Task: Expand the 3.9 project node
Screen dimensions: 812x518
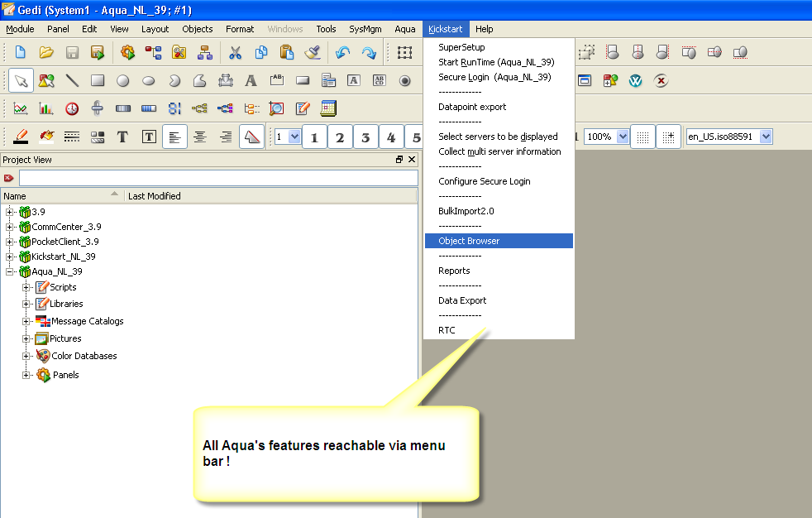Action: coord(9,212)
